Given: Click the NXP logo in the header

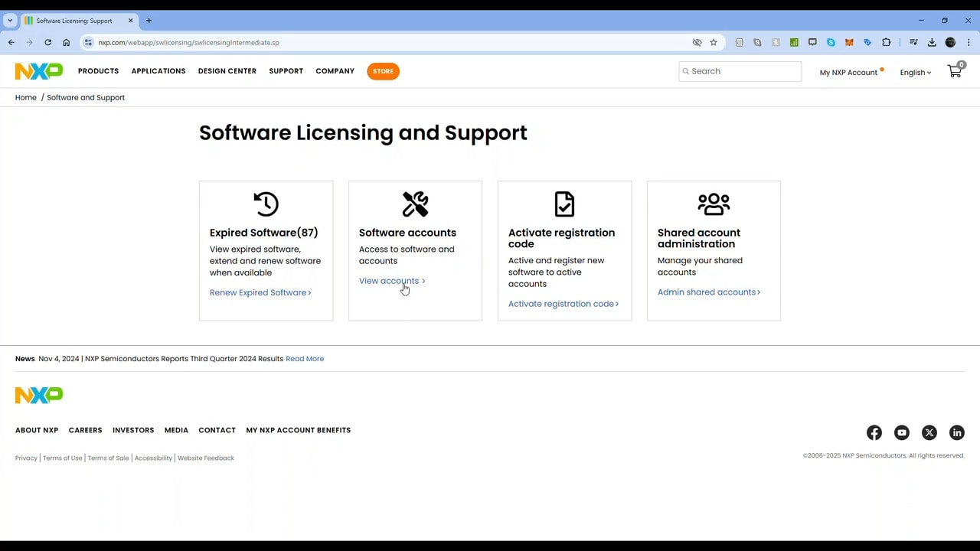Looking at the screenshot, I should coord(39,71).
